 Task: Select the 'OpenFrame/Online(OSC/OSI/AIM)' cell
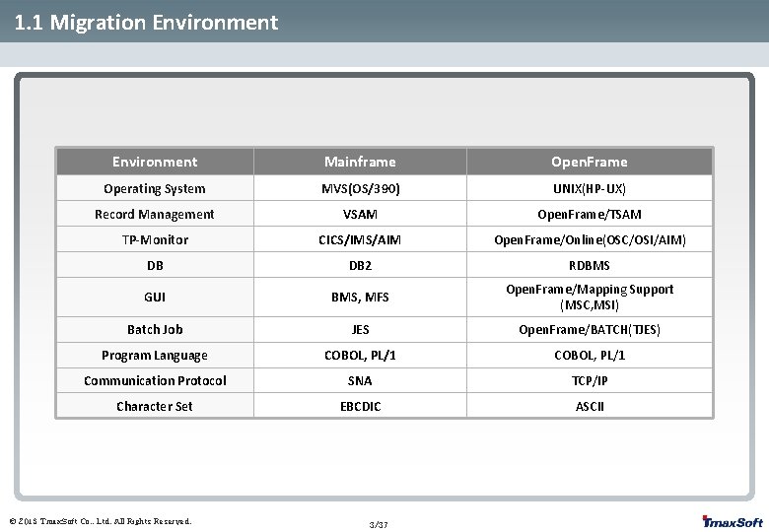[x=590, y=239]
